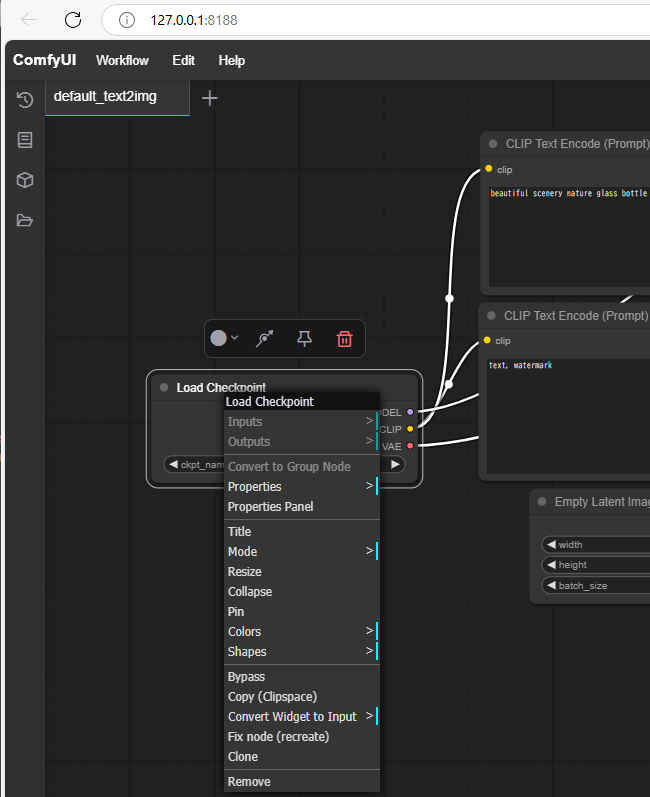Choose Clone in the context menu
Screen dimensions: 650x797
tap(243, 757)
